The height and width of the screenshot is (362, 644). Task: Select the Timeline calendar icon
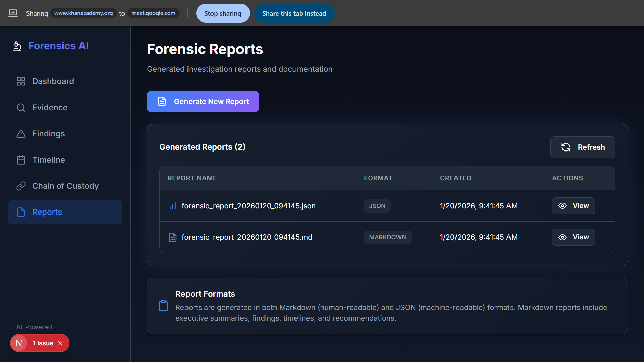(x=21, y=160)
